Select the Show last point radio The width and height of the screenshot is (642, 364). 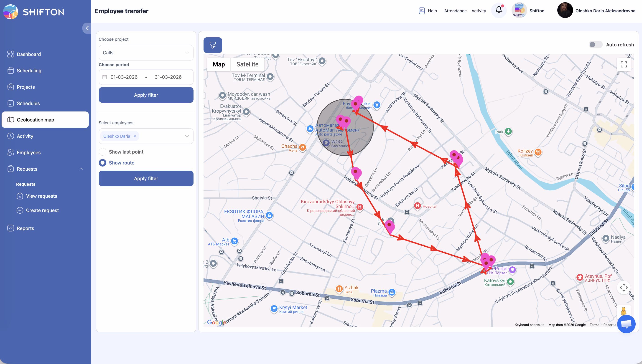[102, 152]
